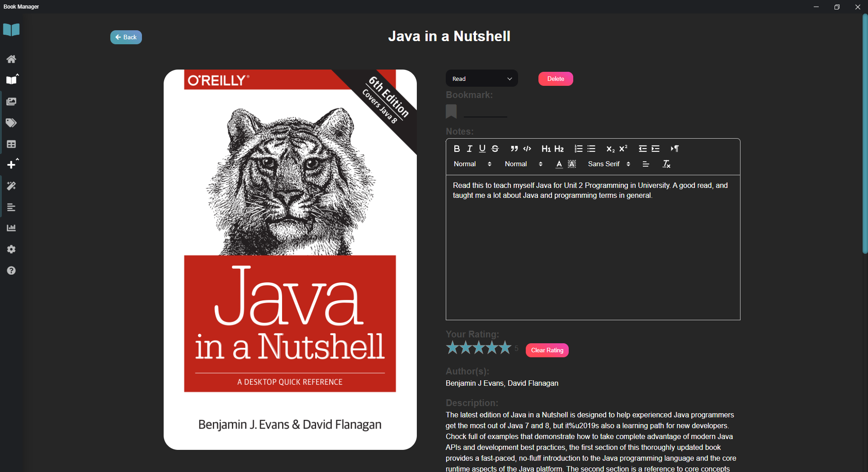Apply Heading 2 in notes toolbar
The image size is (868, 472).
[x=559, y=149]
